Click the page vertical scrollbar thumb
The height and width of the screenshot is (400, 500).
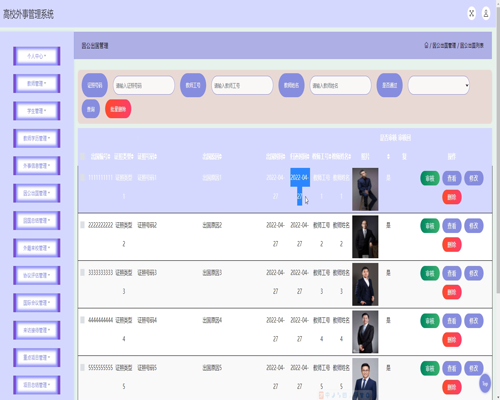coord(498,150)
